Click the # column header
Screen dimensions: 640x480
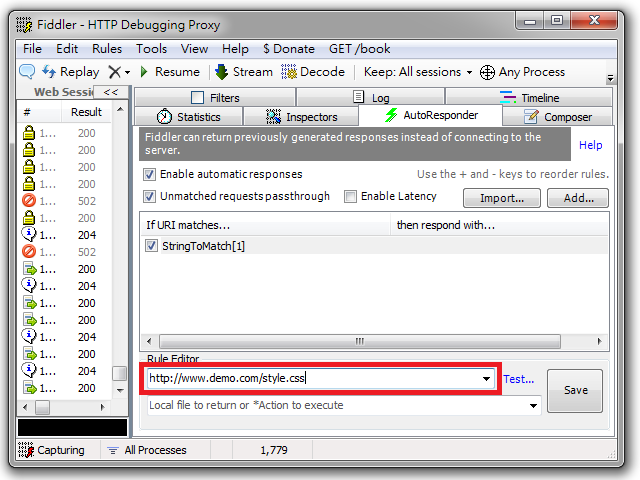tap(39, 112)
